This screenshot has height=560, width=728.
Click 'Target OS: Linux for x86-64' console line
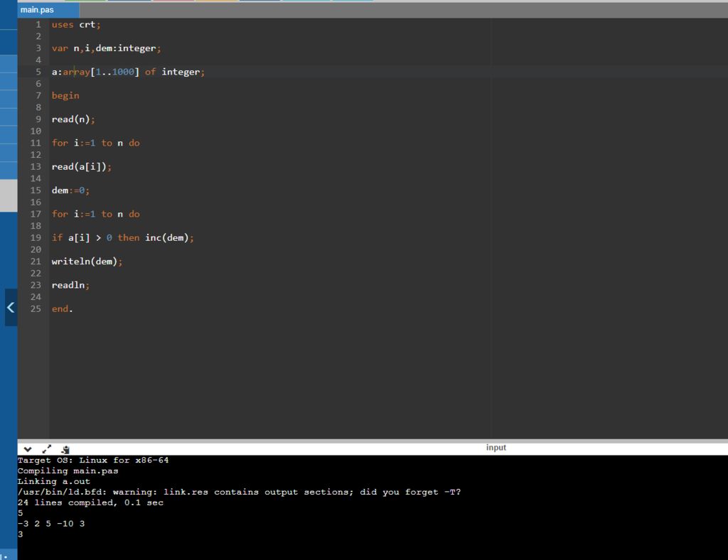click(93, 461)
